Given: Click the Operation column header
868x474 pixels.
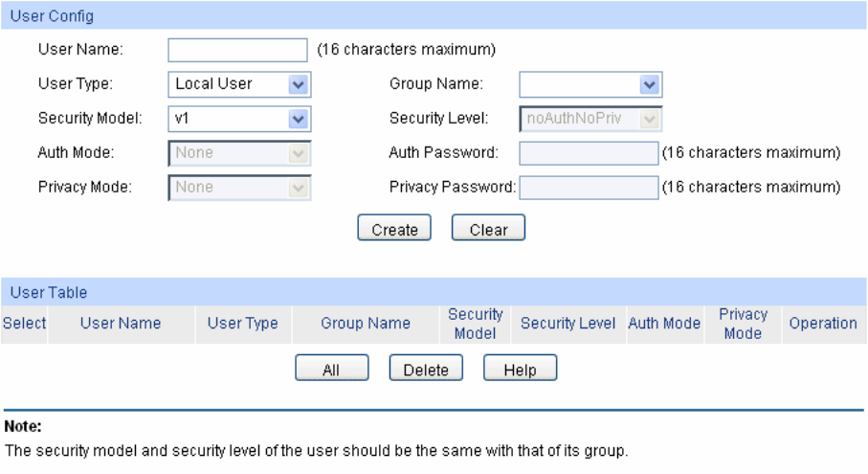Looking at the screenshot, I should pyautogui.click(x=823, y=324).
